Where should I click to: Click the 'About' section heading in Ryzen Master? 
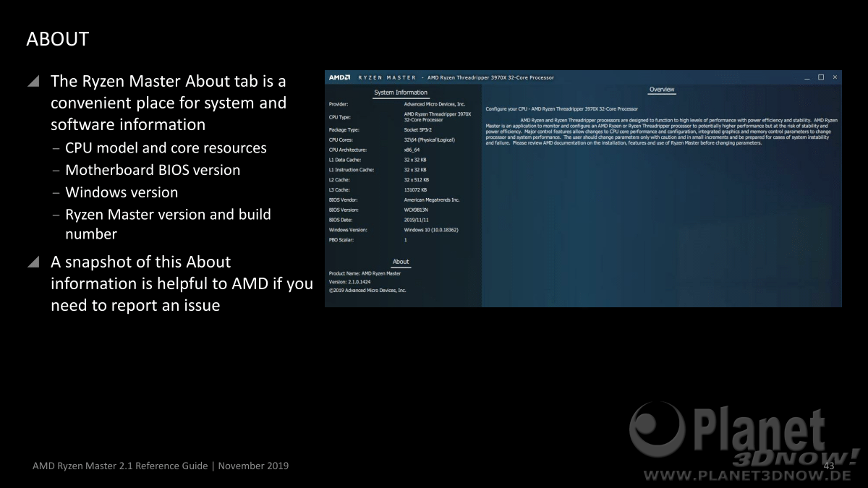(x=401, y=262)
